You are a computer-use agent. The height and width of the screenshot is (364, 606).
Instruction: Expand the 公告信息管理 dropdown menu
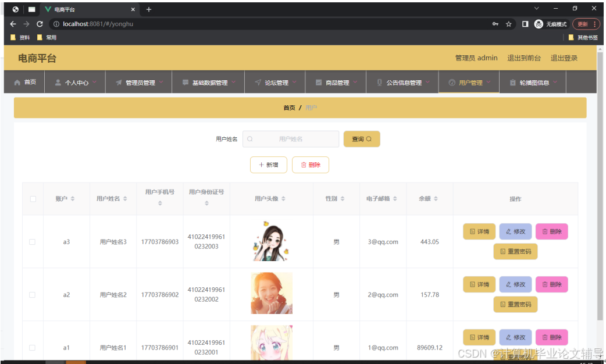403,83
